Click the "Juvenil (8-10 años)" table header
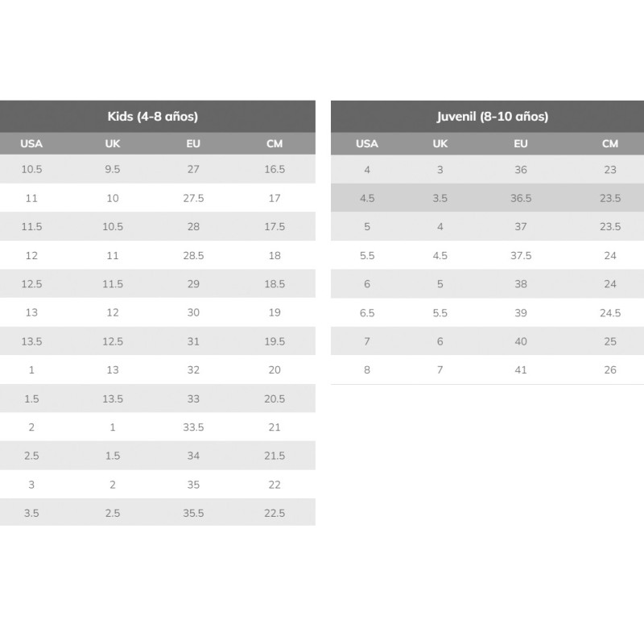The image size is (644, 644). pos(492,116)
